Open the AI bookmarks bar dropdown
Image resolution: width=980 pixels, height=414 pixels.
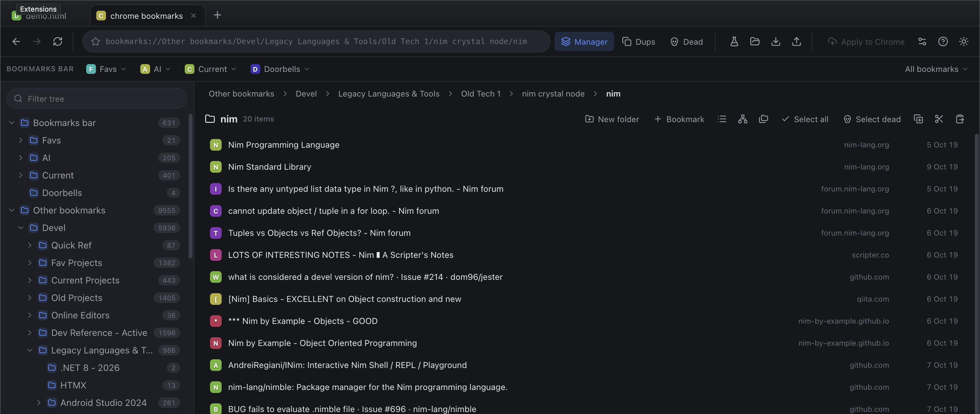pyautogui.click(x=155, y=69)
